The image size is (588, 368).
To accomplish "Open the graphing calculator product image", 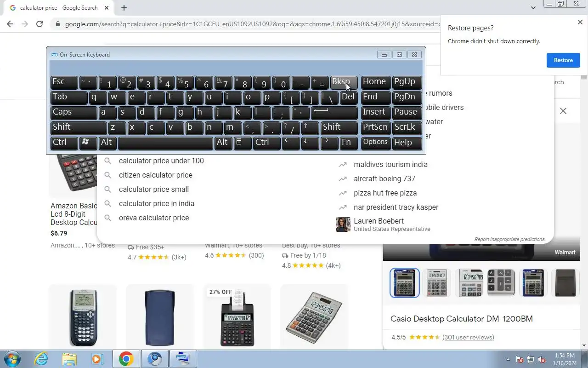I will pyautogui.click(x=83, y=317).
